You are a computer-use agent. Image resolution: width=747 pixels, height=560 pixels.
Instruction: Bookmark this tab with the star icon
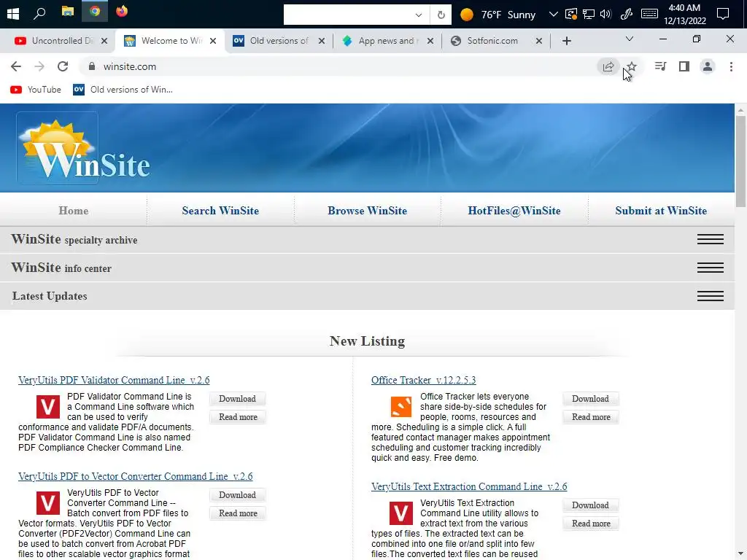(x=632, y=66)
